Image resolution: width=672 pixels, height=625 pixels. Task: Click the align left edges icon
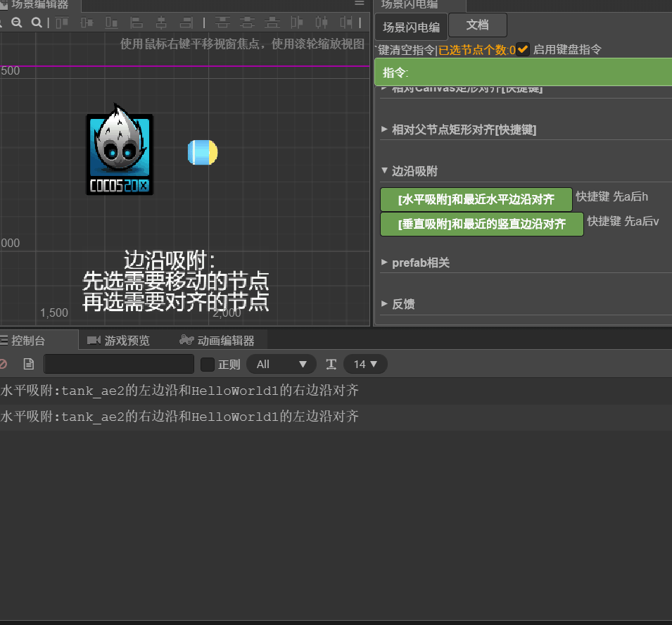click(x=137, y=23)
